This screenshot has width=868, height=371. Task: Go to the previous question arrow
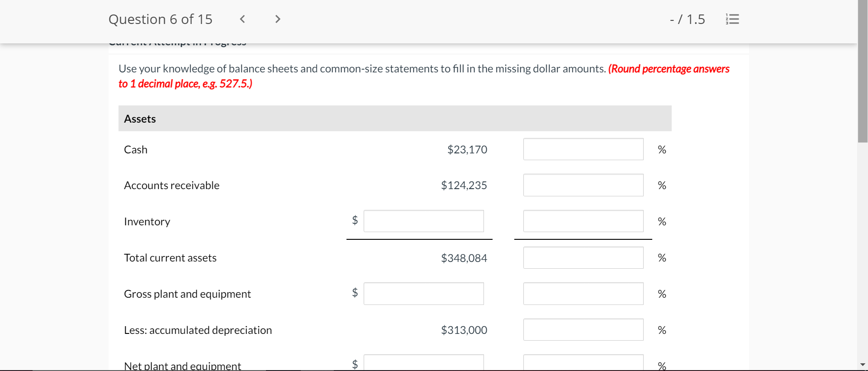coord(242,19)
